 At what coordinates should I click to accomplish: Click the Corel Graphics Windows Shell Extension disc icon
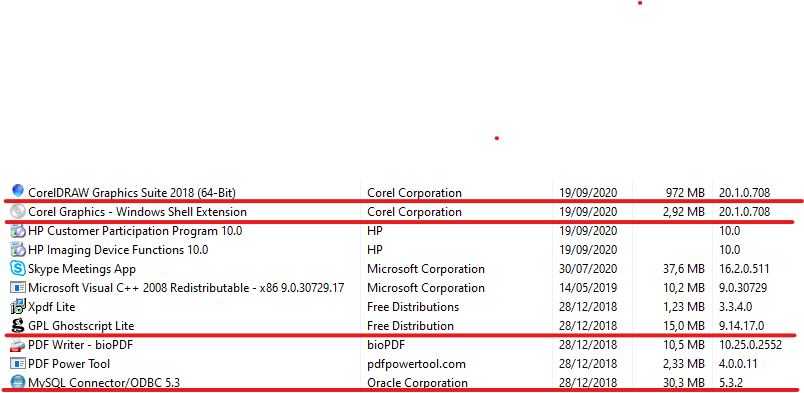[18, 211]
